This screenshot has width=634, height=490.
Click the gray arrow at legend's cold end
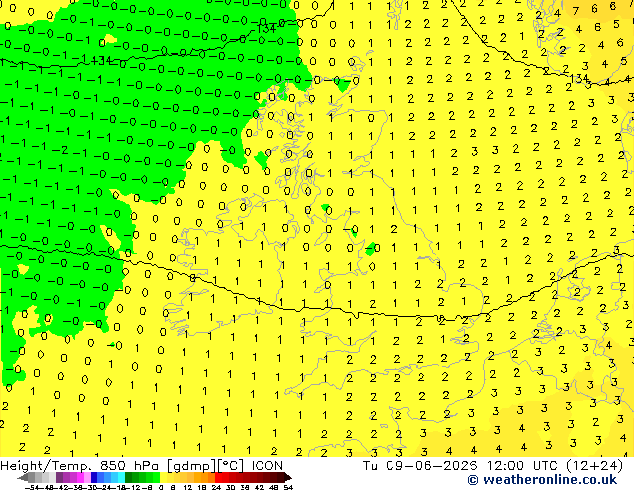(23, 478)
